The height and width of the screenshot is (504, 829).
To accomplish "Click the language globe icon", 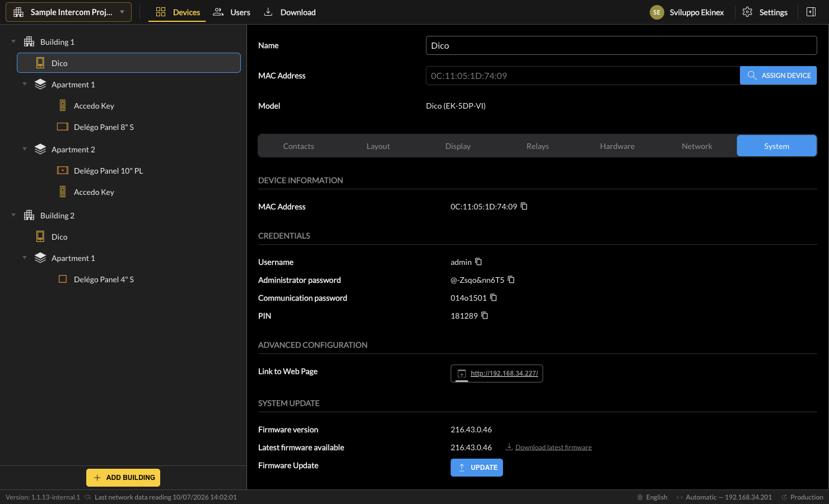I will click(640, 497).
